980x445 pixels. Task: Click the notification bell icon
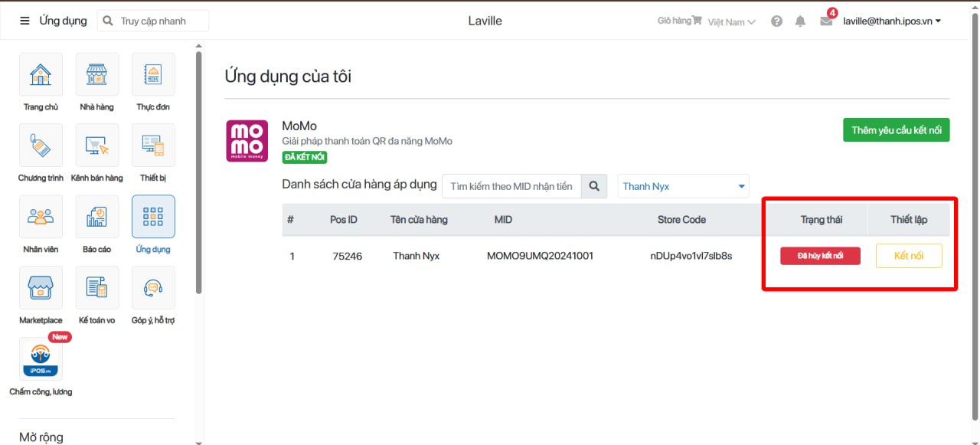click(800, 21)
